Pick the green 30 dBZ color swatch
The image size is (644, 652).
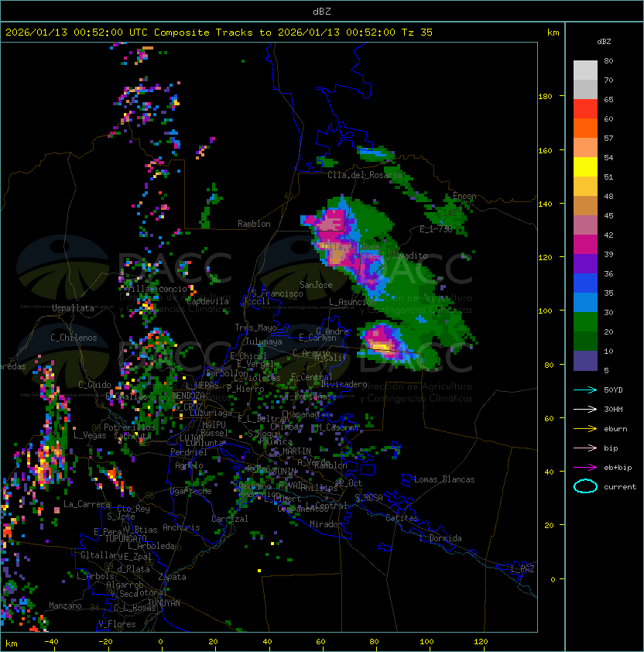click(x=585, y=322)
